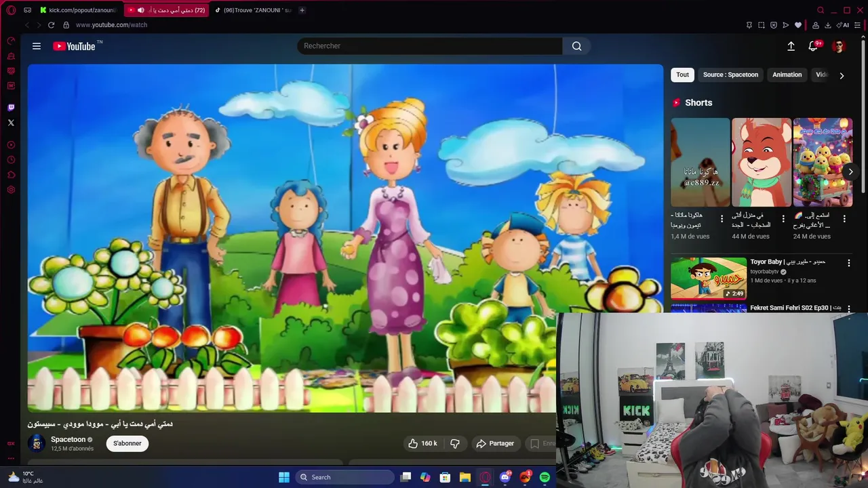The image size is (868, 488).
Task: Open the Aria AI toolbar button
Action: pyautogui.click(x=844, y=25)
